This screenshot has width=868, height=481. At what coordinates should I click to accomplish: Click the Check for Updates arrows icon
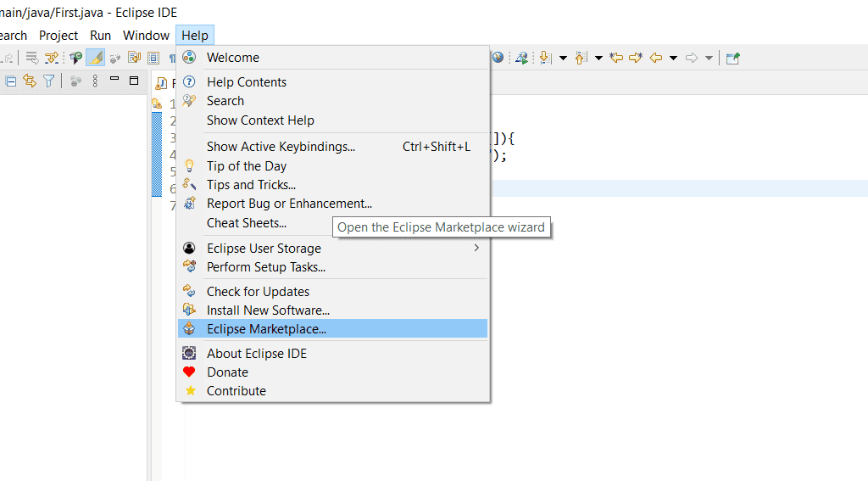(189, 290)
